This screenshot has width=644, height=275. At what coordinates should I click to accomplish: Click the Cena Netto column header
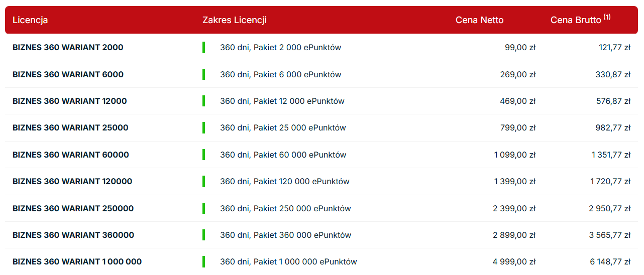(x=479, y=20)
